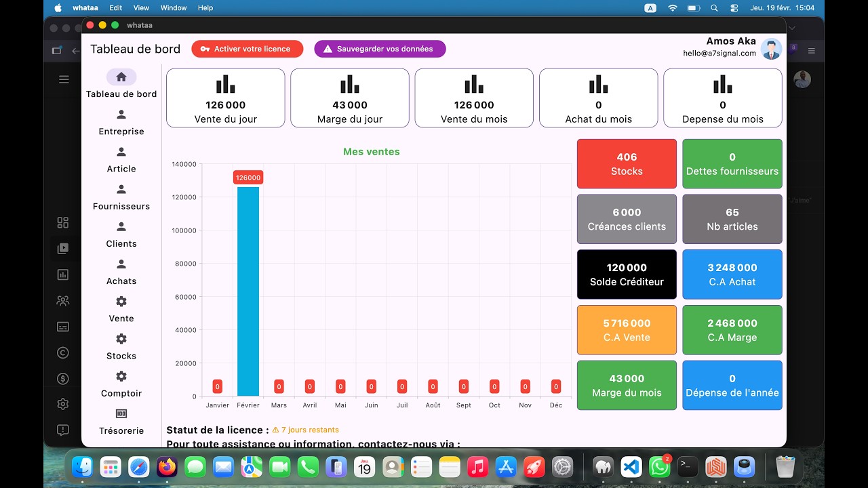Open the blue C.A Achat tile
Screen dimensions: 868x488
click(732, 274)
